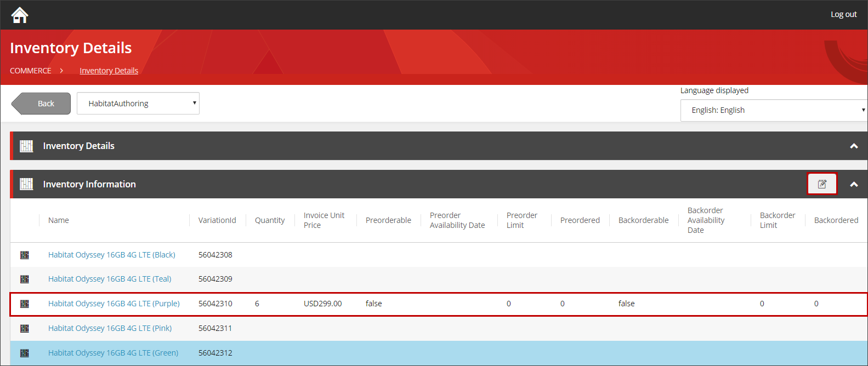Viewport: 868px width, 366px height.
Task: Click VariationId 56042311
Action: pos(215,328)
